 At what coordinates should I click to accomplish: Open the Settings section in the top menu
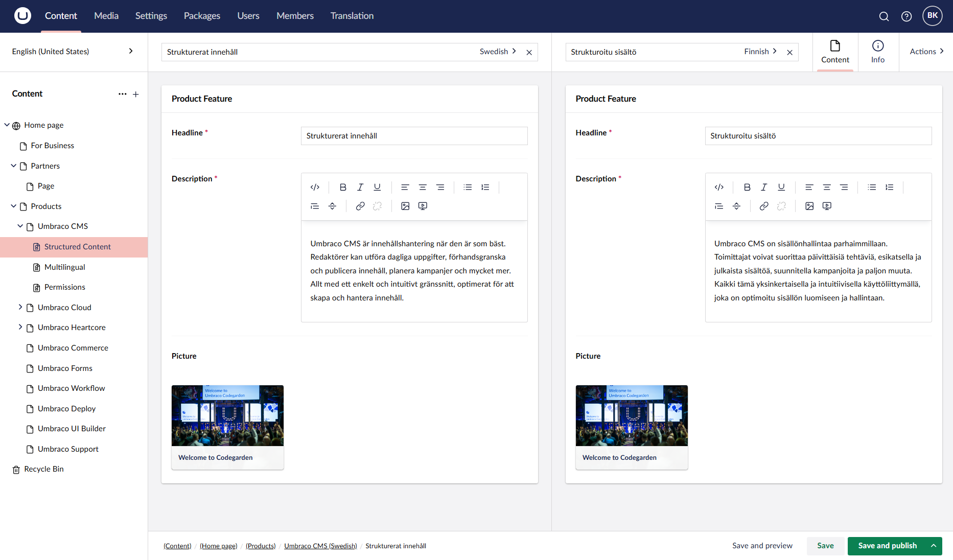coord(151,16)
